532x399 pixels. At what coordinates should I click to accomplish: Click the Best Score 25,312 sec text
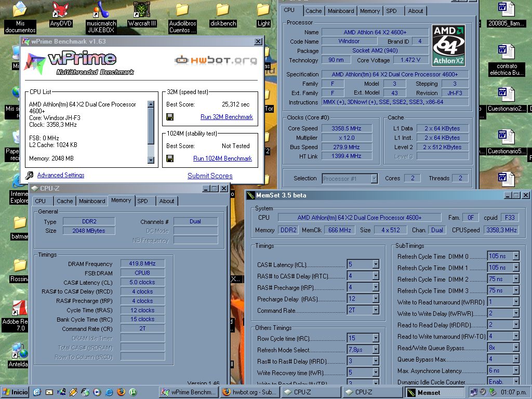pyautogui.click(x=235, y=104)
